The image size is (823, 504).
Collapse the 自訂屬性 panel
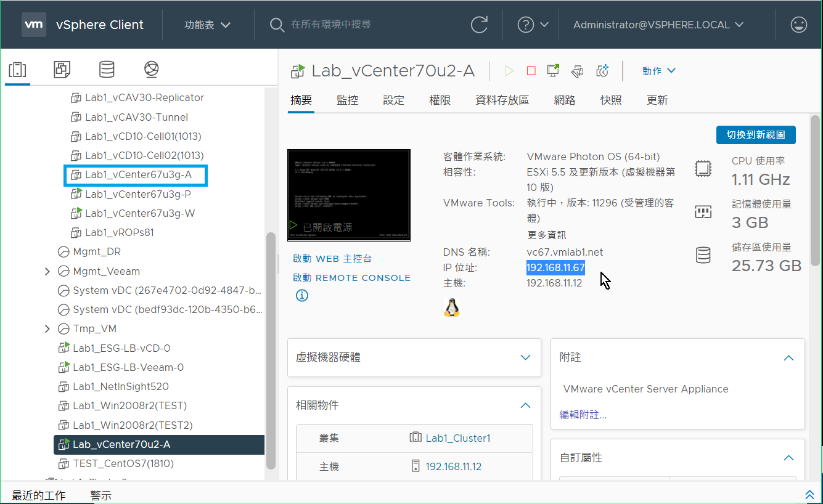click(x=788, y=458)
